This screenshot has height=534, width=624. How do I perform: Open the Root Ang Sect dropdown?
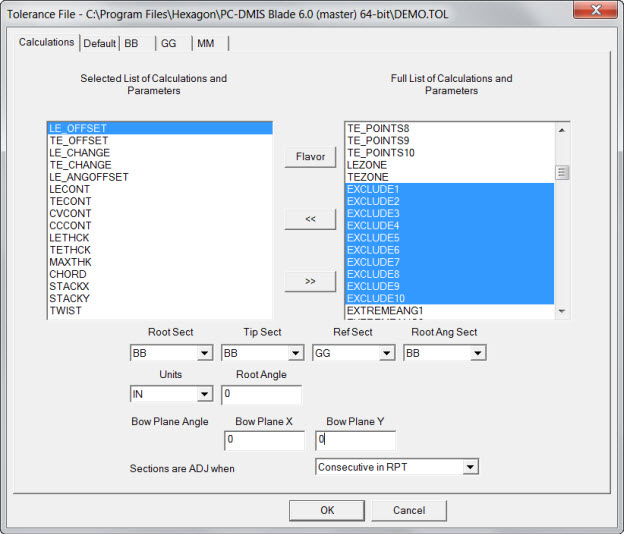point(477,353)
